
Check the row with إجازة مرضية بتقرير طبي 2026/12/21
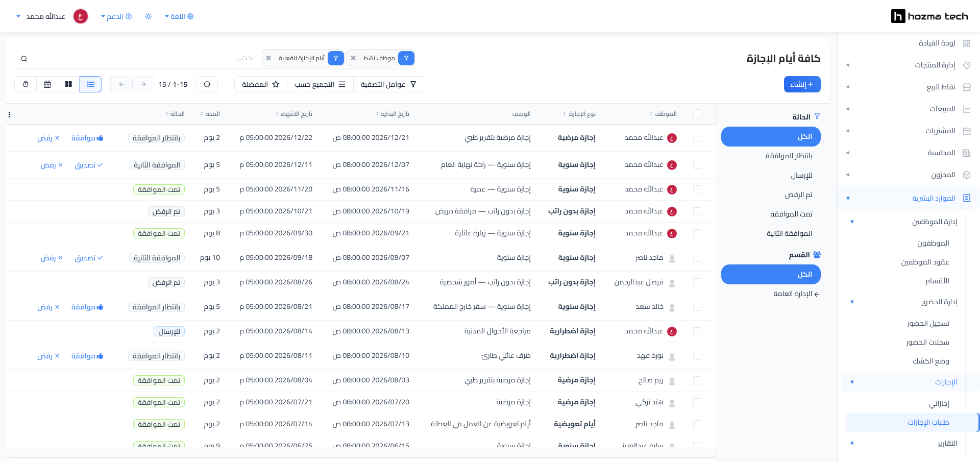(x=697, y=138)
